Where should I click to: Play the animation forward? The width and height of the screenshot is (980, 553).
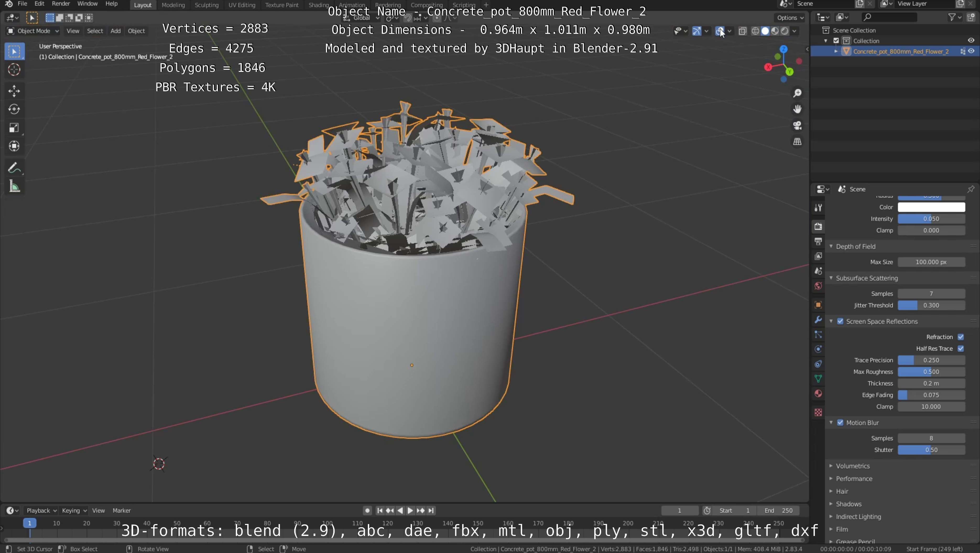(410, 511)
